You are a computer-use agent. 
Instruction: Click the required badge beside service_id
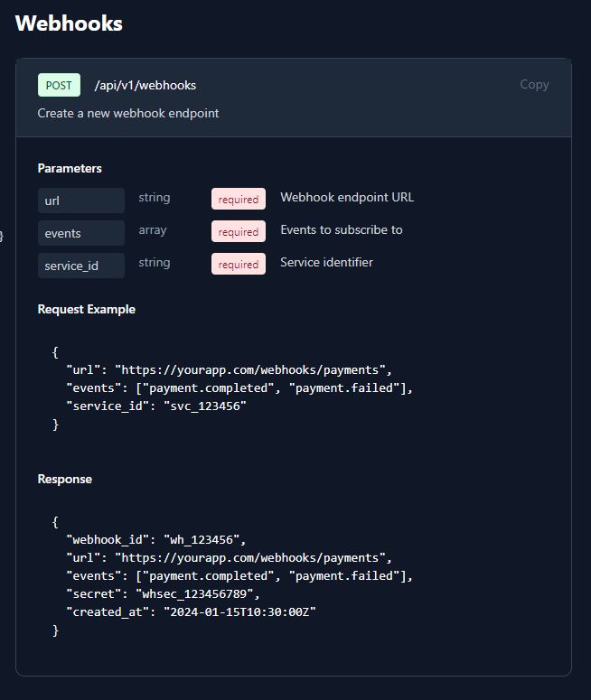239,264
